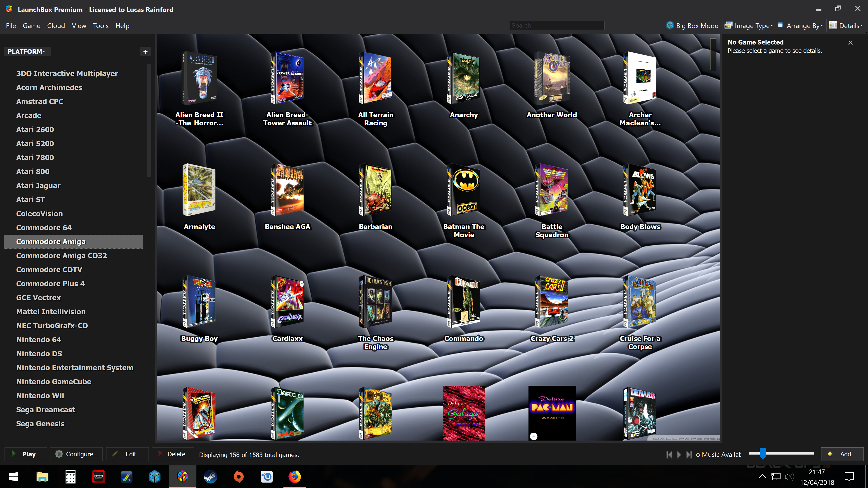Click the platform list scrollbar

coord(149,121)
